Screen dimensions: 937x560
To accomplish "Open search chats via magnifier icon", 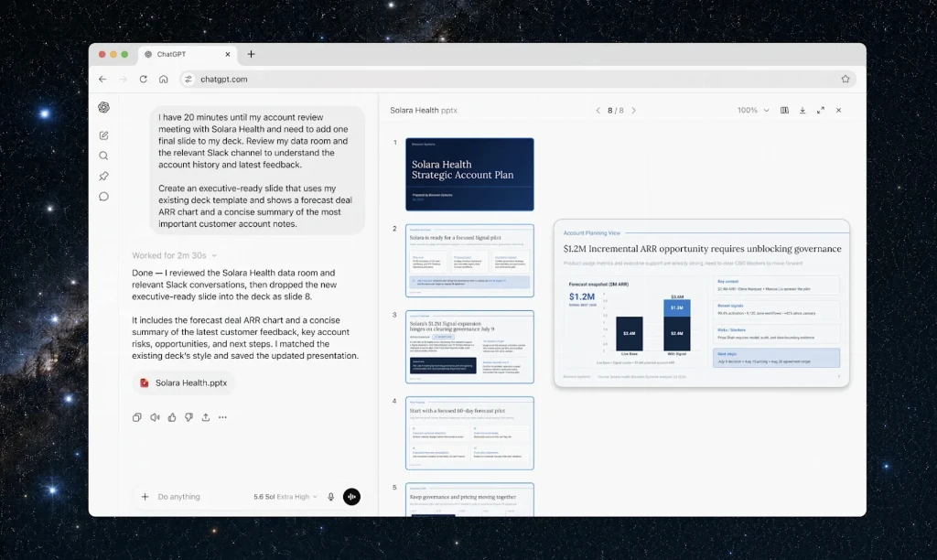I will pos(104,156).
